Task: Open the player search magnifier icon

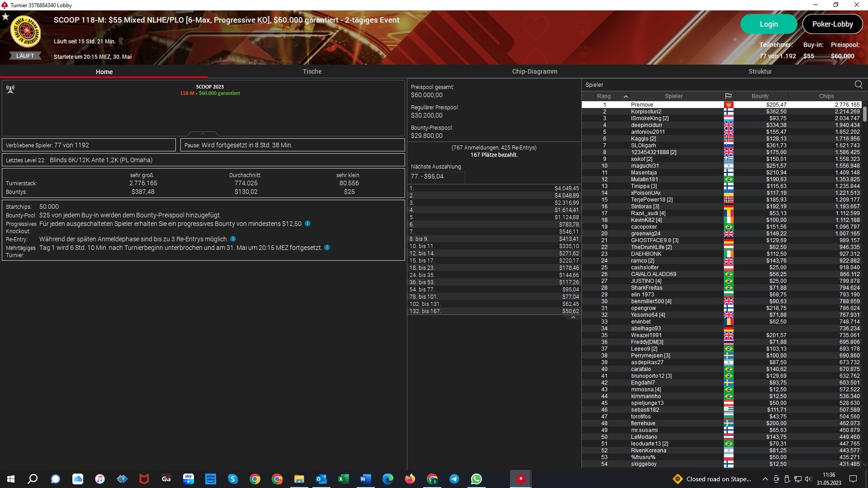Action: point(858,84)
